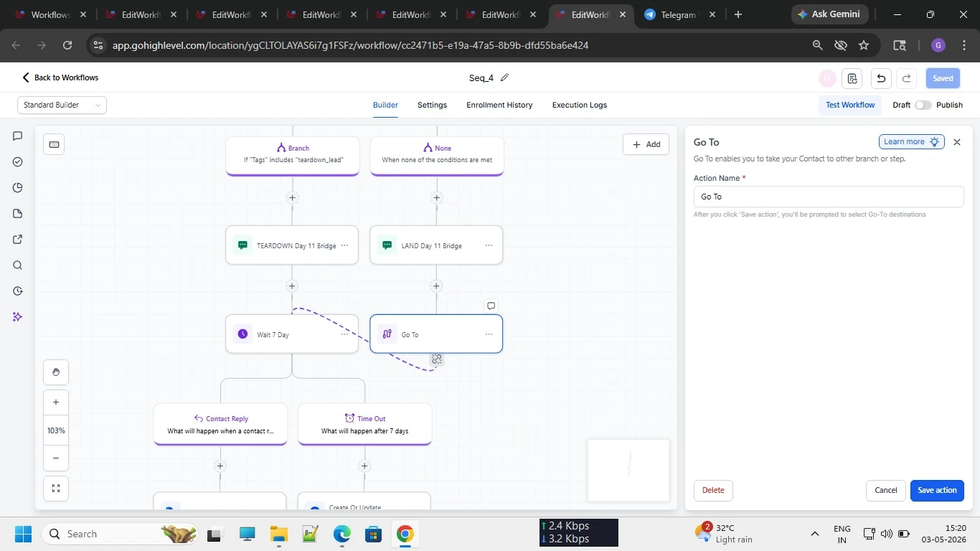Click the Learn more button
Image resolution: width=980 pixels, height=551 pixels.
tap(911, 141)
